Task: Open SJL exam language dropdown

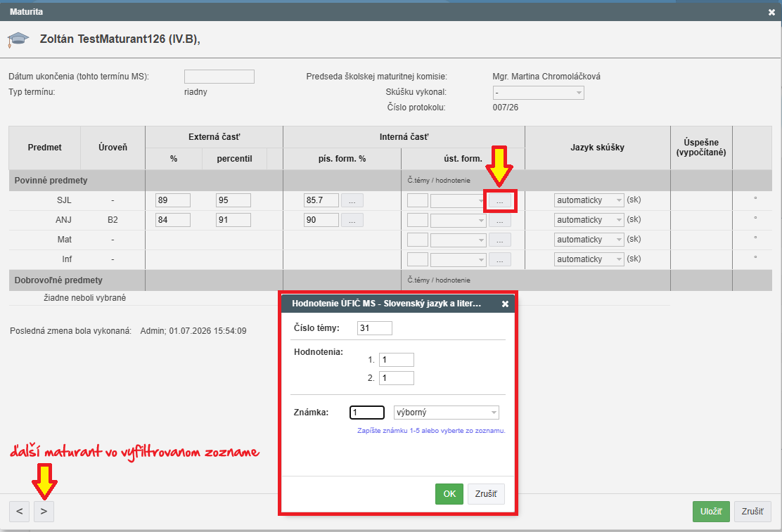Action: tap(589, 200)
